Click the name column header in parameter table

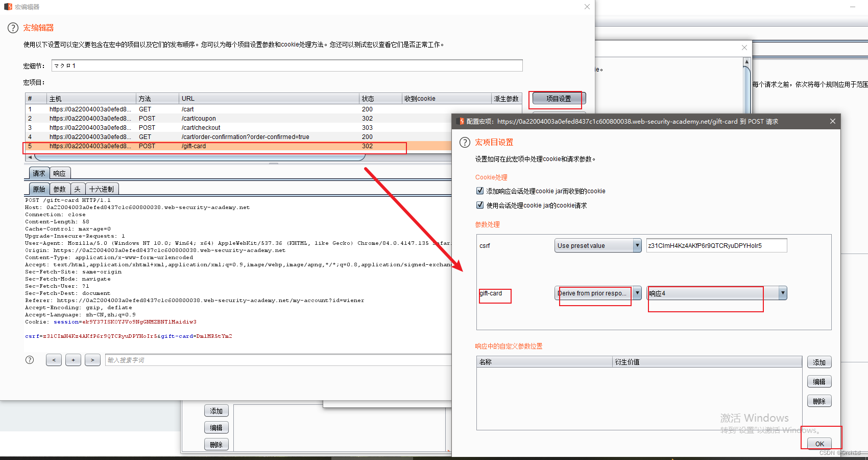(x=544, y=362)
